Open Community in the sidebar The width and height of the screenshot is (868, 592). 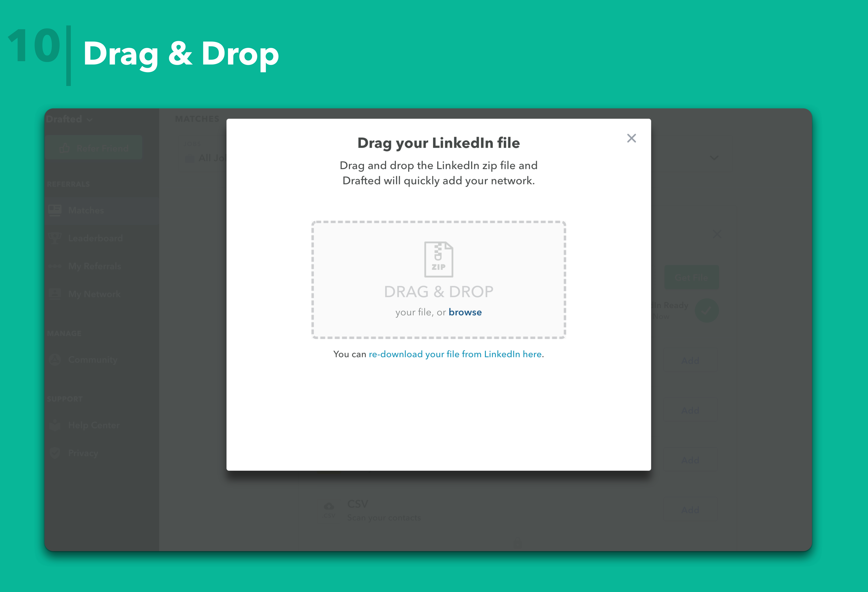pos(102,360)
